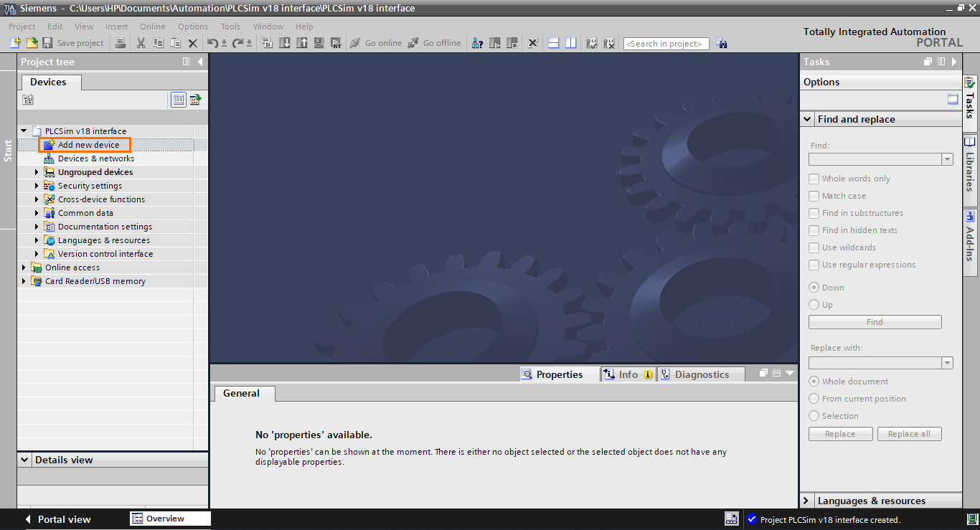This screenshot has height=530, width=980.
Task: Switch to the "Diagnostics" tab
Action: tap(700, 374)
